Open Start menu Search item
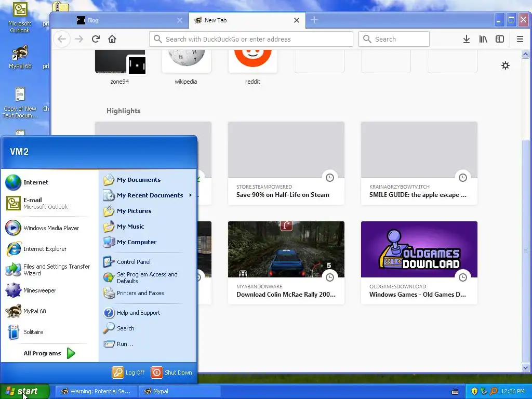 [148, 328]
